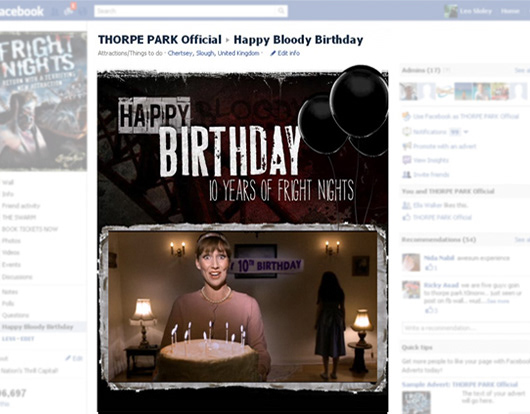
Task: Click the question mark beside Admins (17)
Action: pos(447,70)
